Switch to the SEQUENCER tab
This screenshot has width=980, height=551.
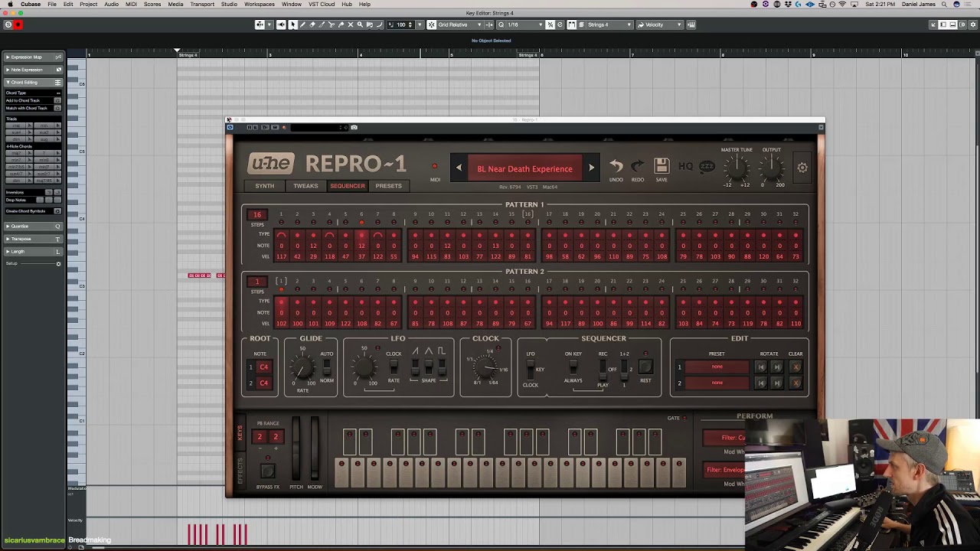click(348, 186)
